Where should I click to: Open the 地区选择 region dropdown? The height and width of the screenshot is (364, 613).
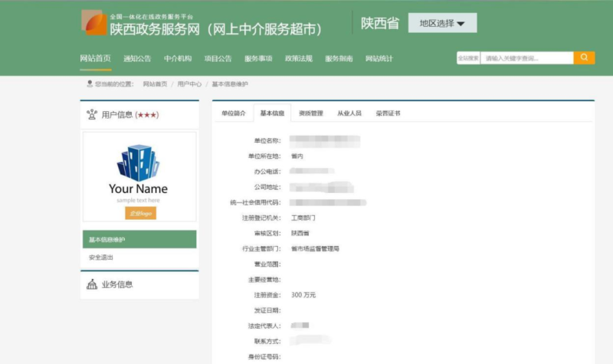pos(442,23)
